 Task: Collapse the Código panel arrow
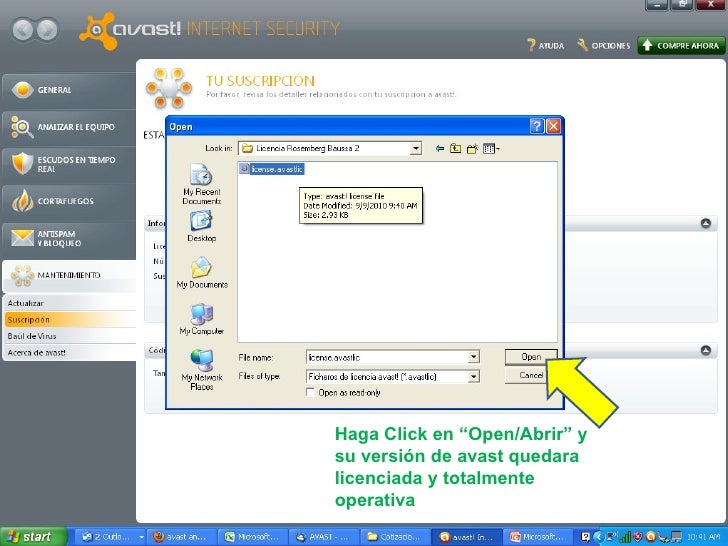point(706,351)
